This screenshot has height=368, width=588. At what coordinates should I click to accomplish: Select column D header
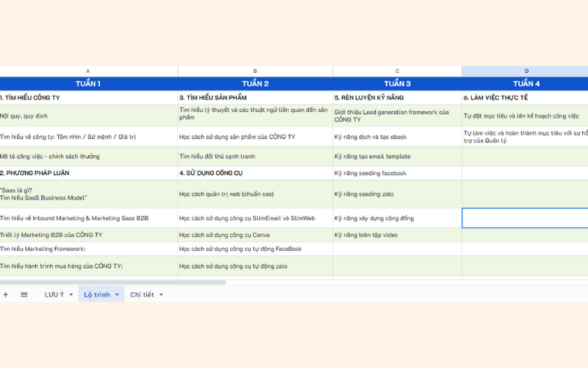[x=526, y=71]
